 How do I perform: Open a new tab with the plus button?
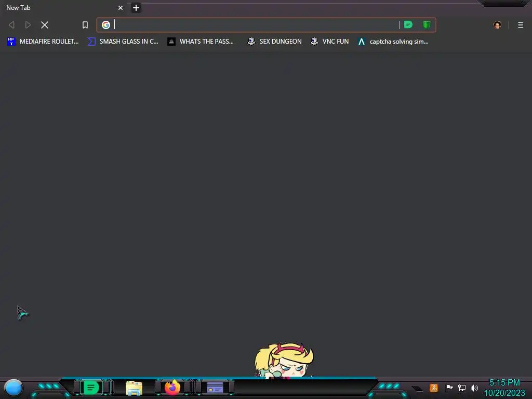click(136, 8)
